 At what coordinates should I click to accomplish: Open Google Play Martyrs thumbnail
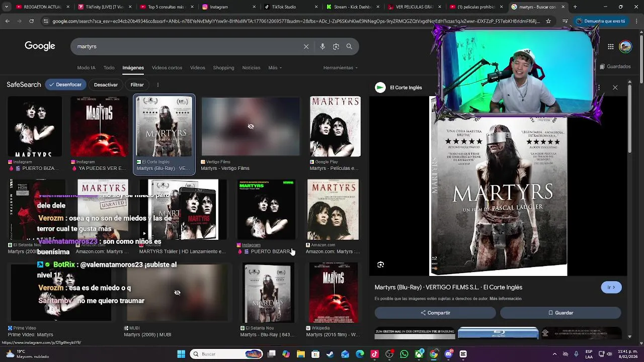(335, 127)
